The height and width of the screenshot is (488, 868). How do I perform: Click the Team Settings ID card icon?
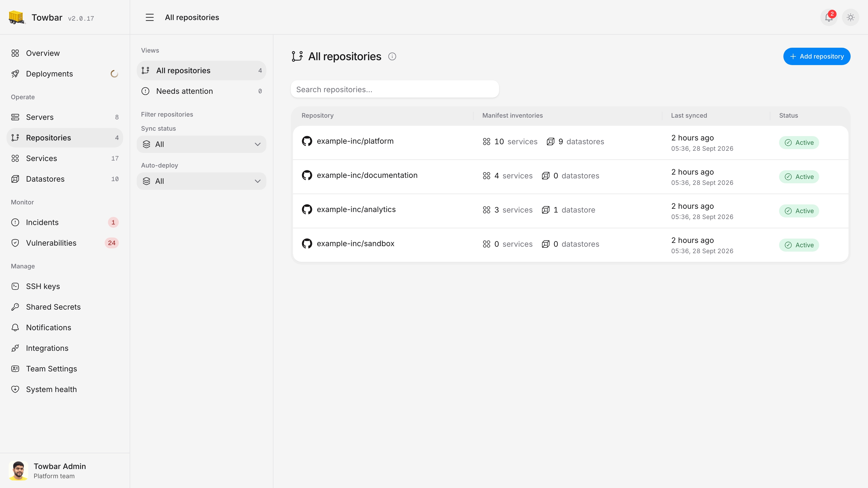coord(15,369)
